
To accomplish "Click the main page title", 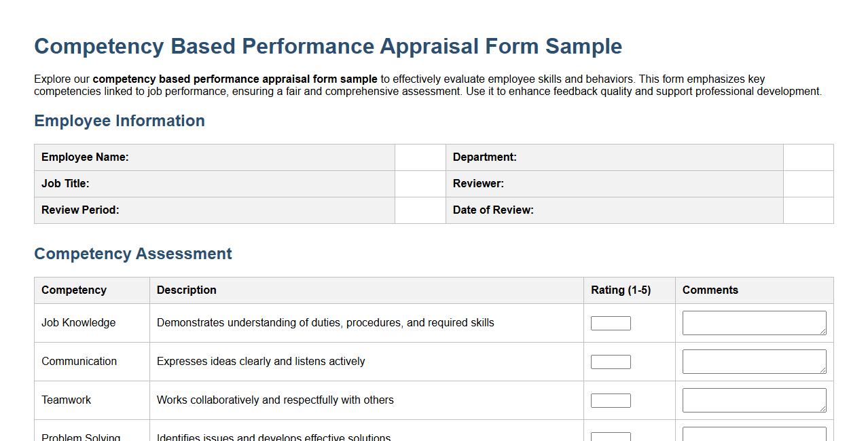I will pyautogui.click(x=328, y=46).
